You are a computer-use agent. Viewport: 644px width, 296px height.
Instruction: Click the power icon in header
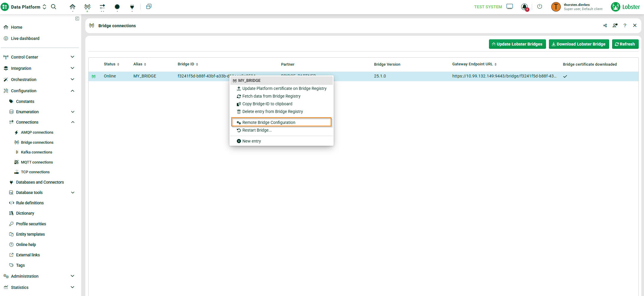539,7
